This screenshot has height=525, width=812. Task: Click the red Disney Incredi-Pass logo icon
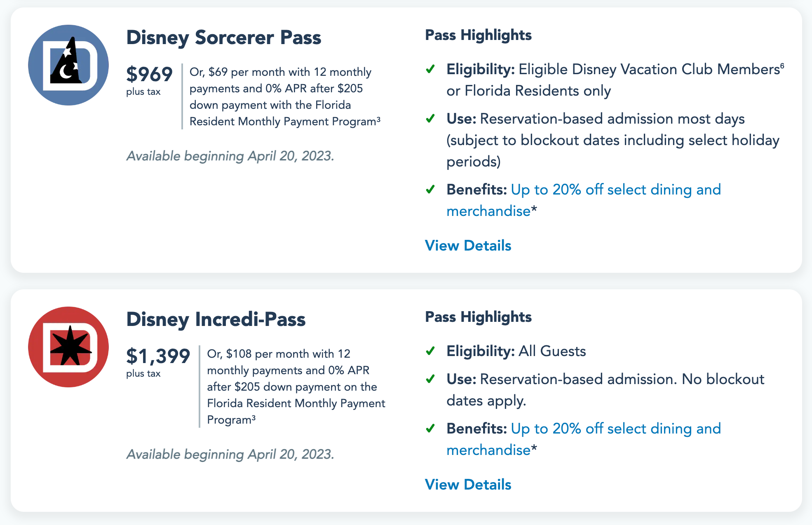point(68,347)
